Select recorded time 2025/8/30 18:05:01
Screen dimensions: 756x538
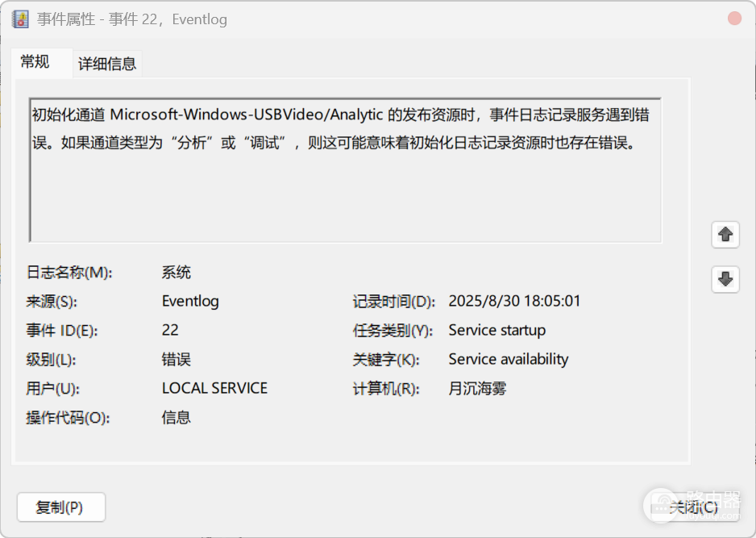pyautogui.click(x=514, y=301)
